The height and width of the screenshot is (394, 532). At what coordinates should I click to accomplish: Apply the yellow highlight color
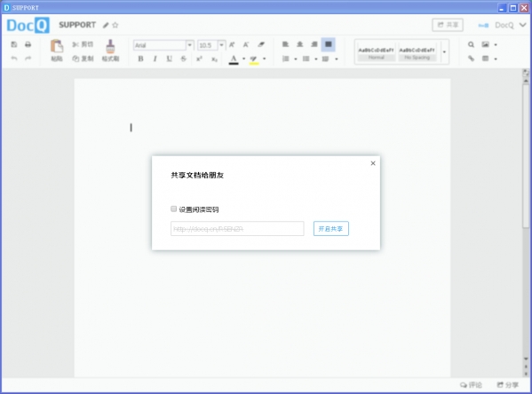(254, 59)
